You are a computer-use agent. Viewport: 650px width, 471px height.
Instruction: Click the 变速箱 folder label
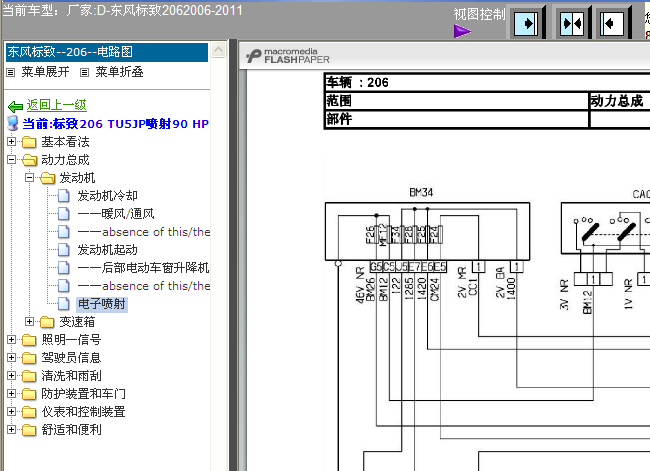pyautogui.click(x=77, y=322)
